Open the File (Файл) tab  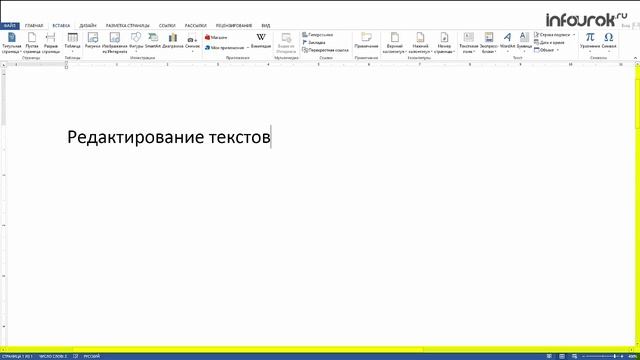(10, 25)
